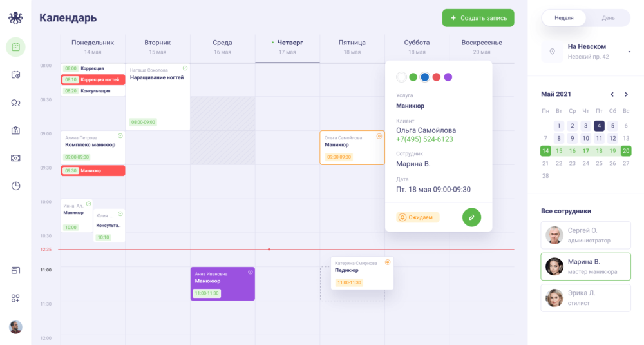Viewport: 644px width, 345px height.
Task: Switch to Неделя view
Action: (564, 18)
